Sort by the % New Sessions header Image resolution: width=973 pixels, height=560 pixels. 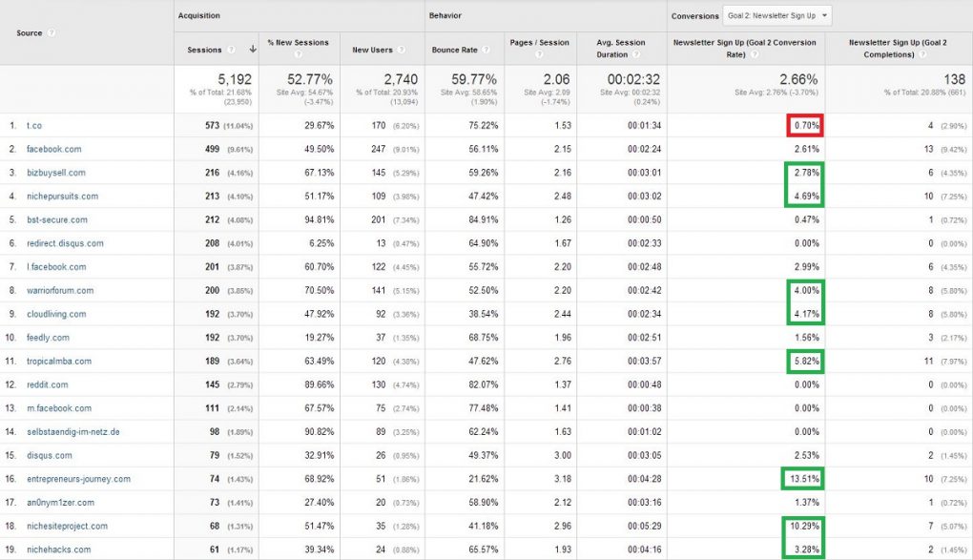pos(298,42)
